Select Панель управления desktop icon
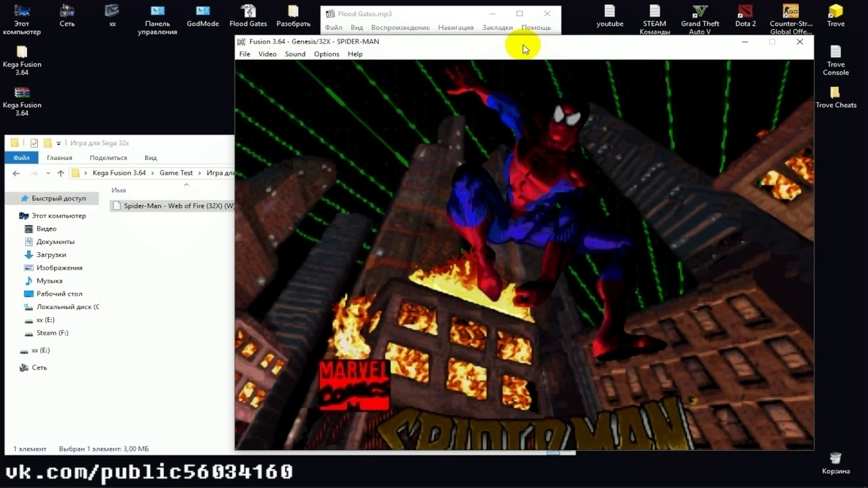The image size is (868, 488). coord(157,20)
